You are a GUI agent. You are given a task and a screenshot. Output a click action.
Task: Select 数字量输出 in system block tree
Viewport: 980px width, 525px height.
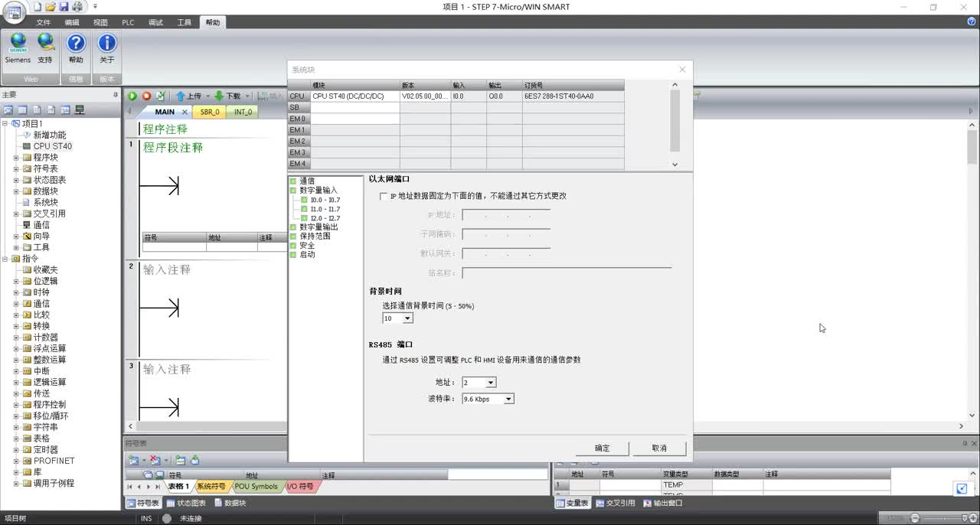click(x=318, y=227)
